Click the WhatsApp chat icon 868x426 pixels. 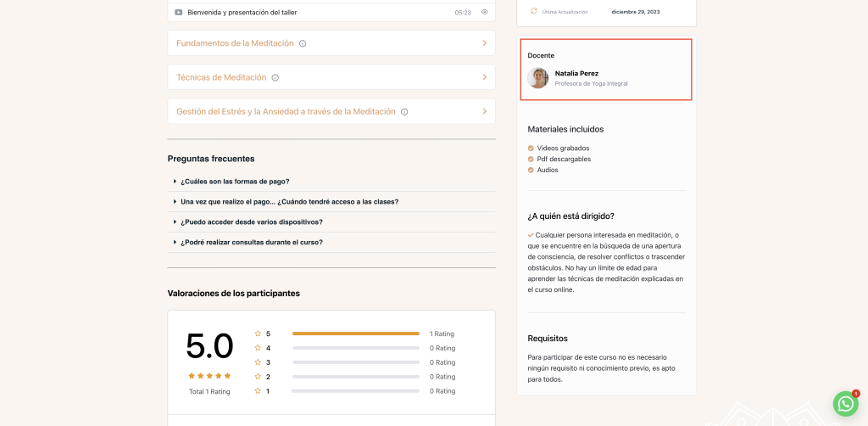[845, 404]
